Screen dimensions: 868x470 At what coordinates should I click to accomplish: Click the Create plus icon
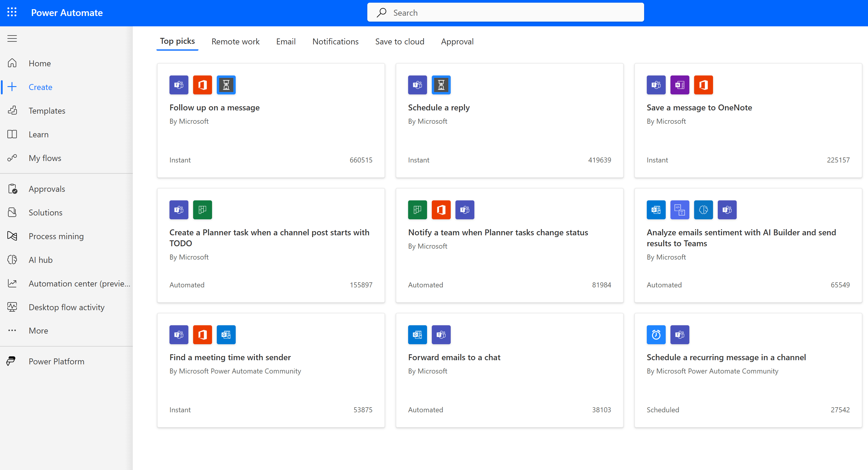pos(12,87)
